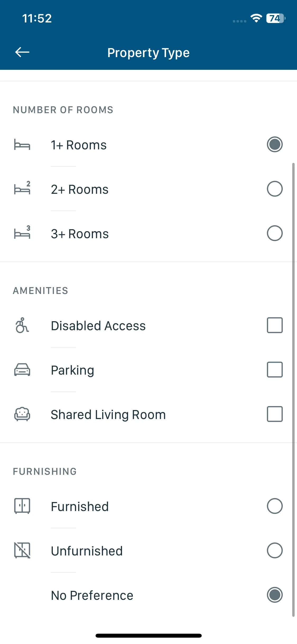This screenshot has height=644, width=297.
Task: Tap the back arrow icon
Action: click(x=22, y=52)
